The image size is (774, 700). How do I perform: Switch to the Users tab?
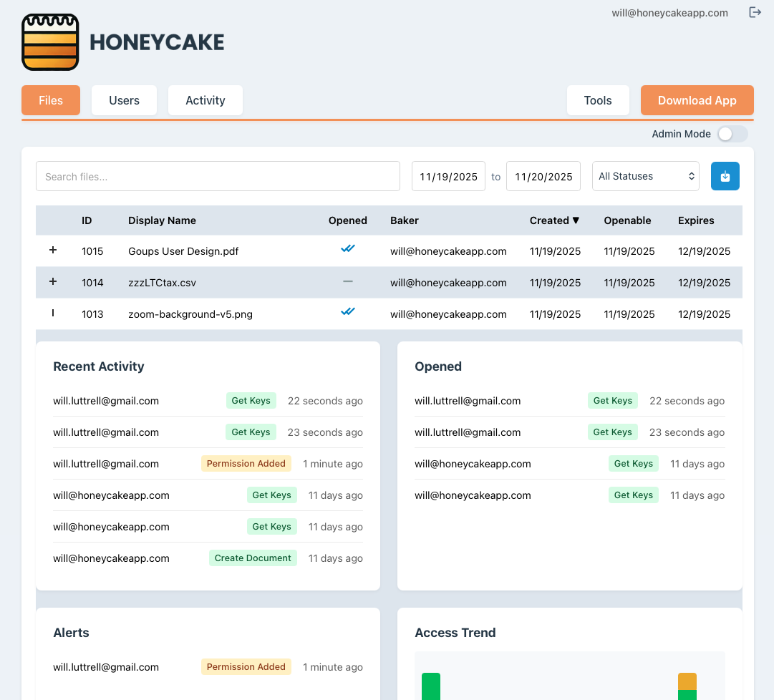124,100
